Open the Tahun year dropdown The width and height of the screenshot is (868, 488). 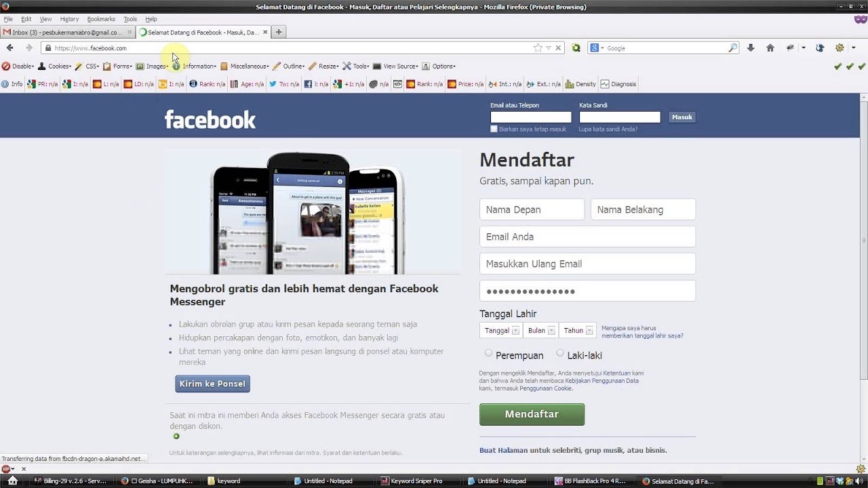(x=578, y=330)
